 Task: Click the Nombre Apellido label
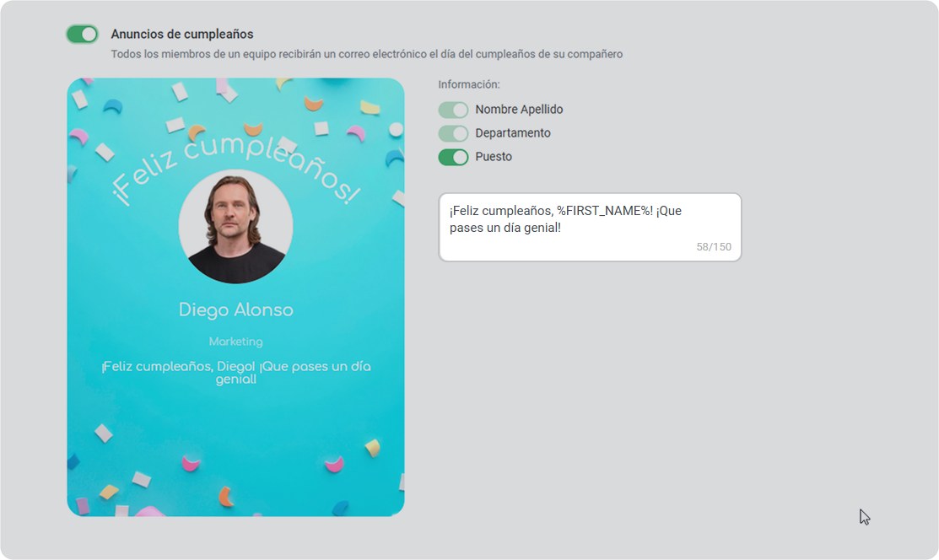coord(519,110)
